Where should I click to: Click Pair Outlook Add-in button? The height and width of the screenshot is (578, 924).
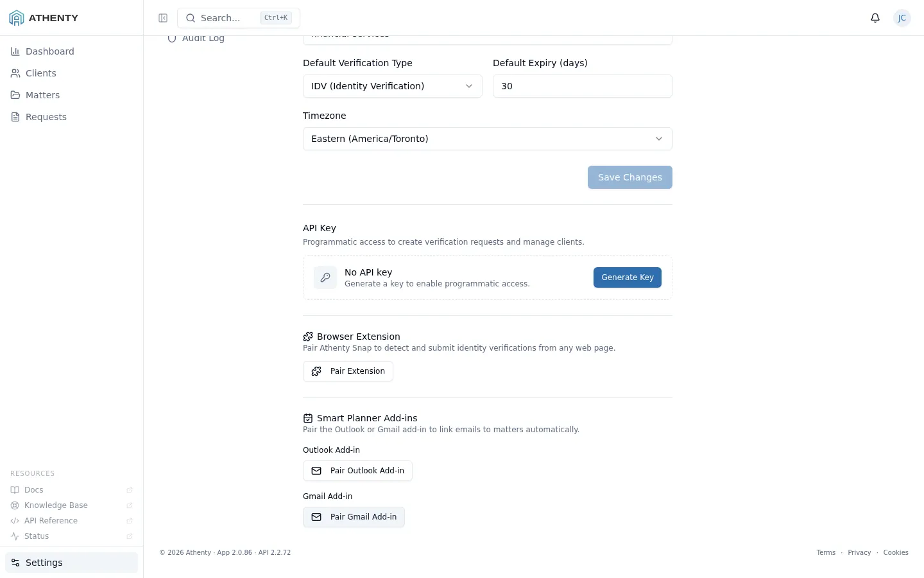click(357, 471)
